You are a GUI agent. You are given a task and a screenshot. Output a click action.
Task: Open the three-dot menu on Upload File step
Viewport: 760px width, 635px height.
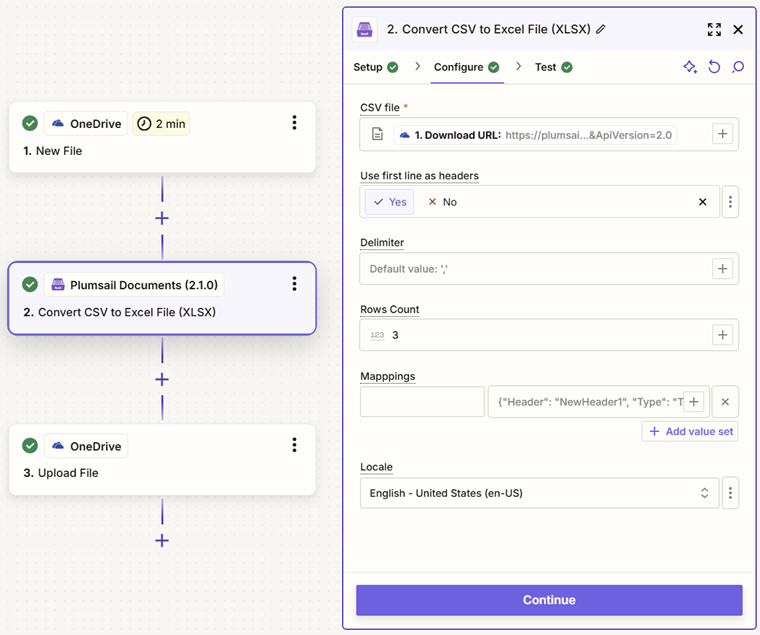click(294, 445)
